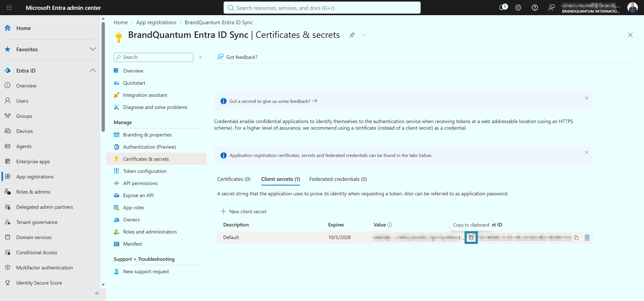Copy the Secret ID to clipboard
The image size is (644, 301).
tap(576, 237)
